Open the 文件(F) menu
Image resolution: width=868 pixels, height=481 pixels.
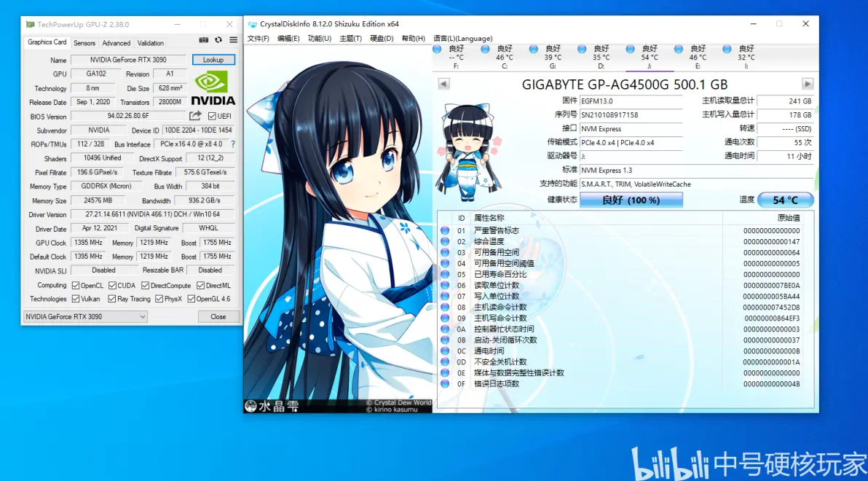point(258,38)
